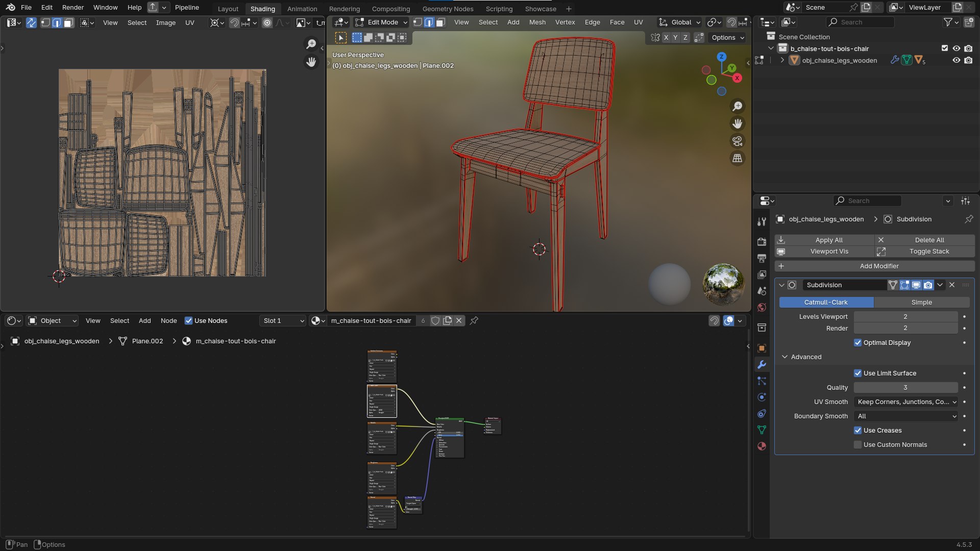The width and height of the screenshot is (980, 551).
Task: Open the Particles properties tab
Action: click(x=762, y=381)
